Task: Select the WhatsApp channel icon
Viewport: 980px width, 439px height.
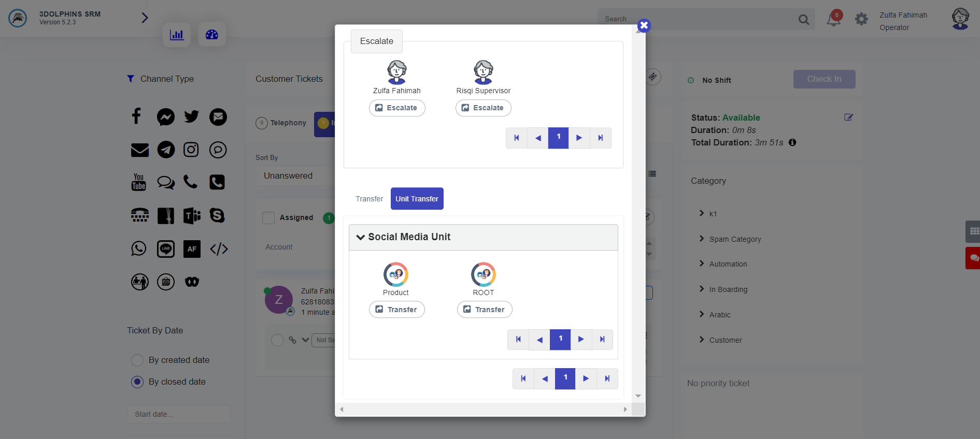Action: click(x=138, y=248)
